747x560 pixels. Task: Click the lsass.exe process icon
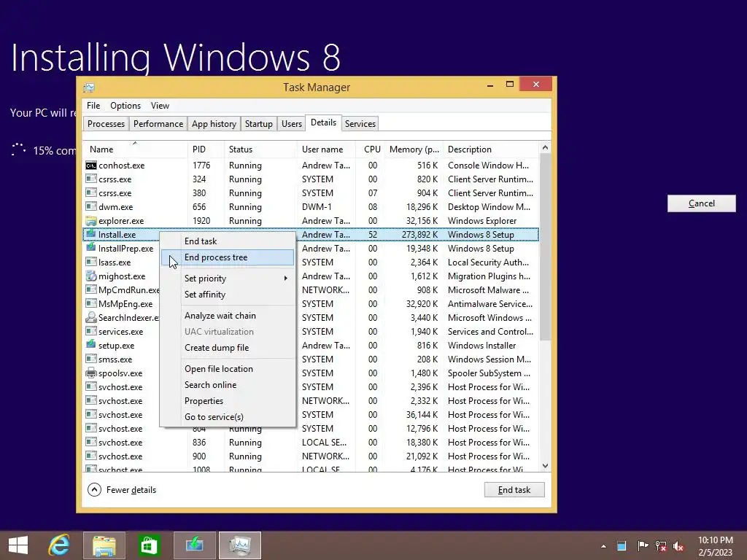90,262
